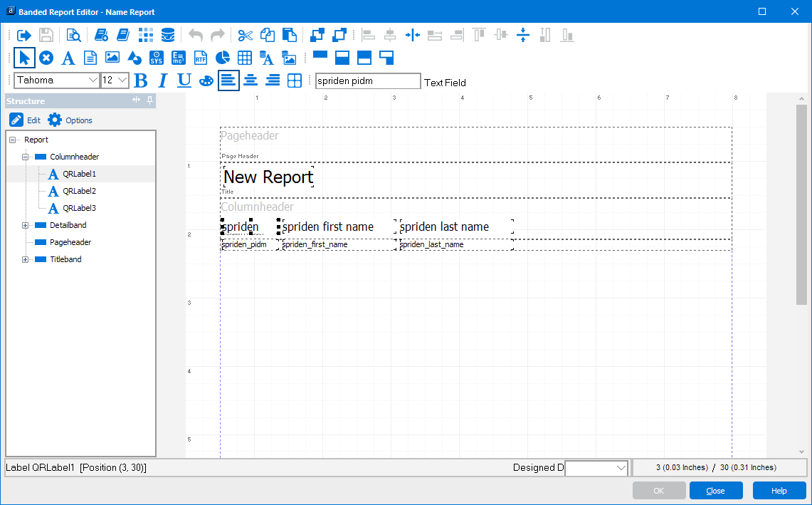812x505 pixels.
Task: Paste using the clipboard icon
Action: tap(290, 35)
